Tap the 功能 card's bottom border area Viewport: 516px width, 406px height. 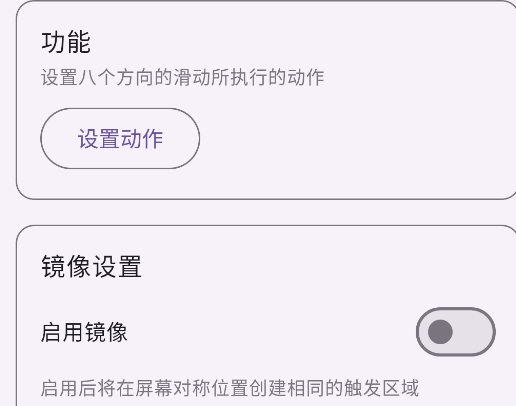point(267,199)
